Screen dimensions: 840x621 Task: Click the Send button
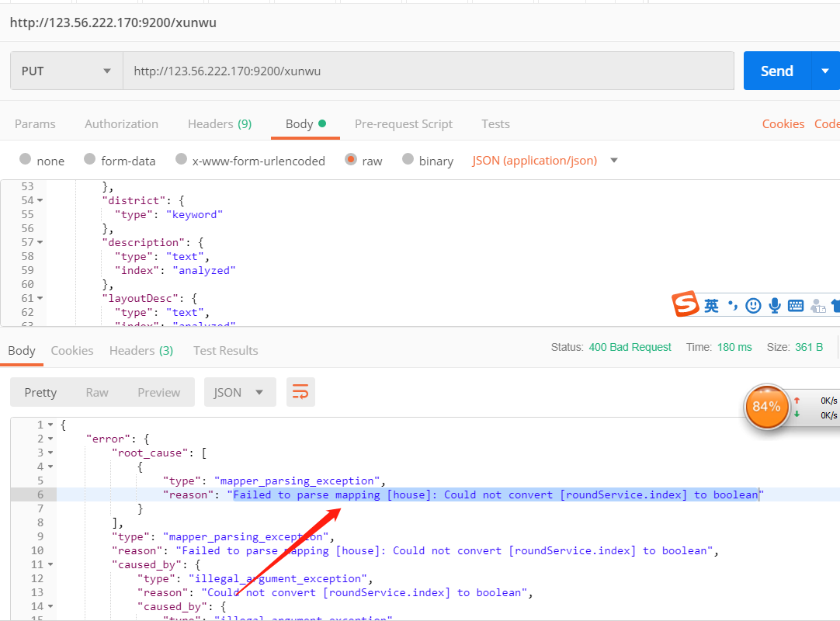777,71
